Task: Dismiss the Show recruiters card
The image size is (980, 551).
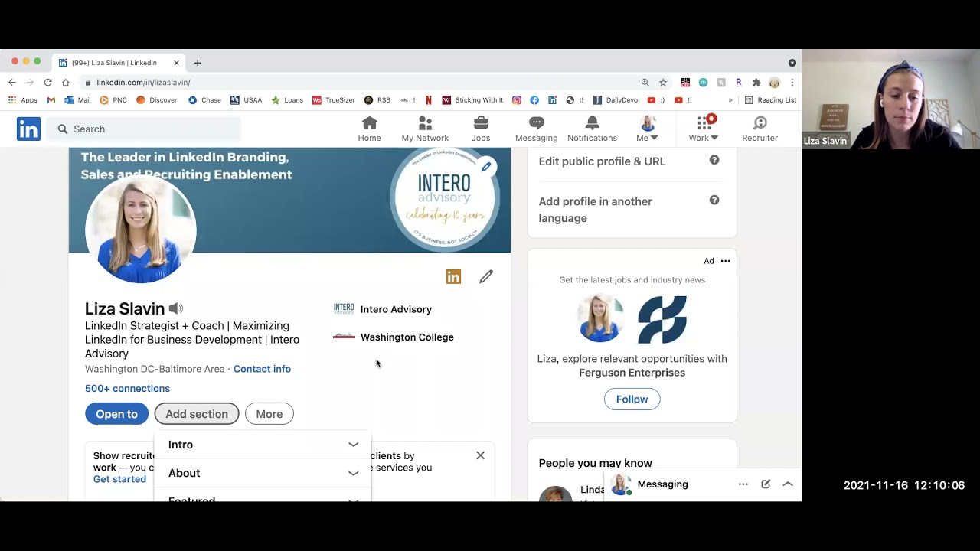Action: coord(480,455)
